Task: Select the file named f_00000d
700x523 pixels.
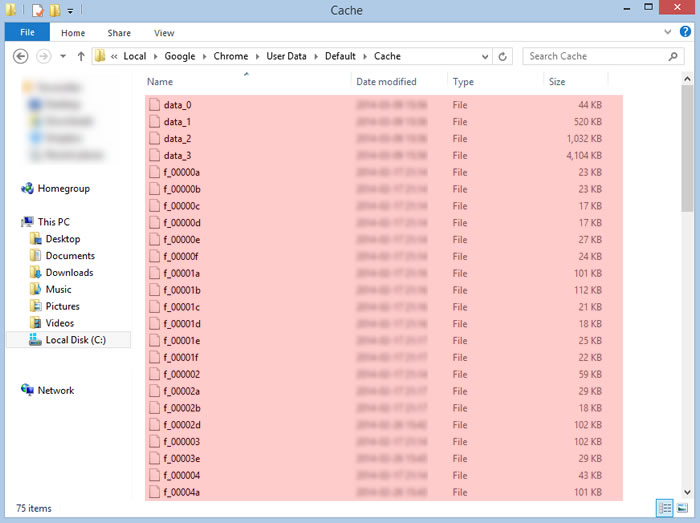Action: point(182,223)
